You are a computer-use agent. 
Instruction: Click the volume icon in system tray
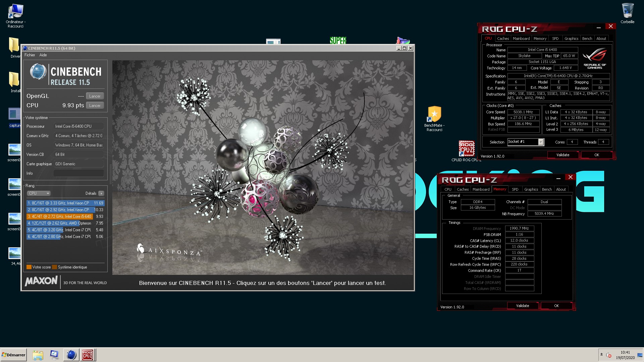pyautogui.click(x=609, y=355)
